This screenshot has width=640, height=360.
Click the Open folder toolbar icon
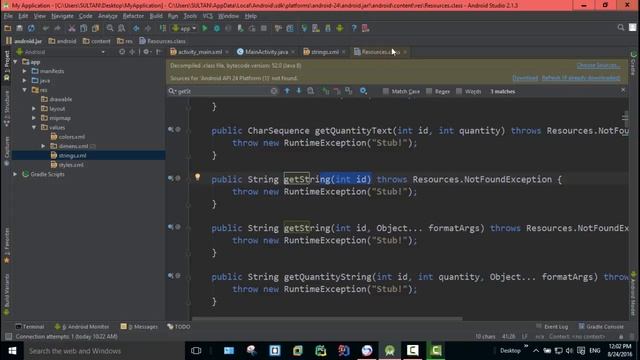8,28
